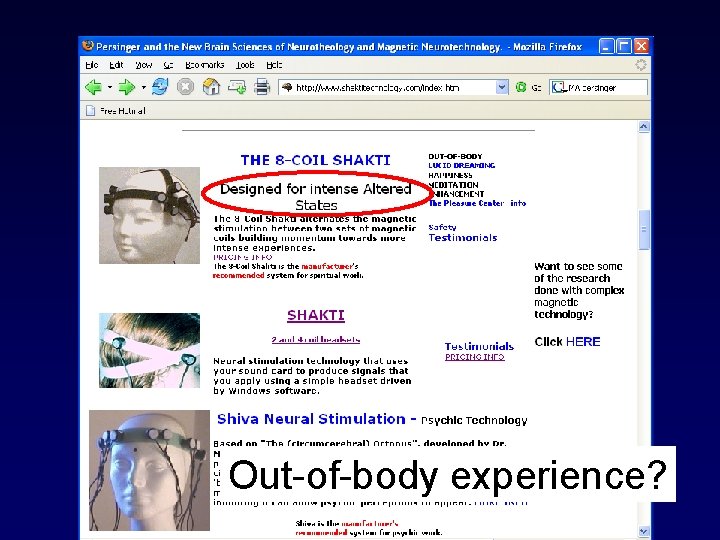Screen dimensions: 720x540
Task: Open THE 8-COIL SHAKTI heading link
Action: click(x=315, y=160)
